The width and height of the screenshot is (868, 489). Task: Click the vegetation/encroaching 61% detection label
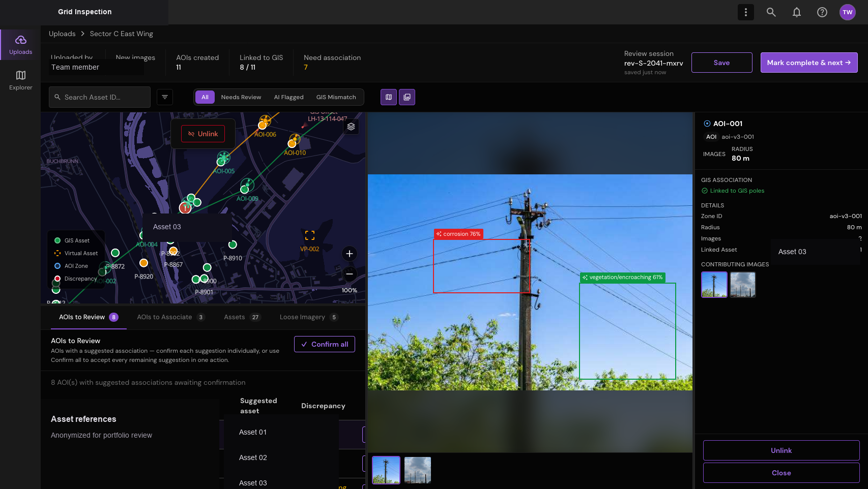(623, 278)
